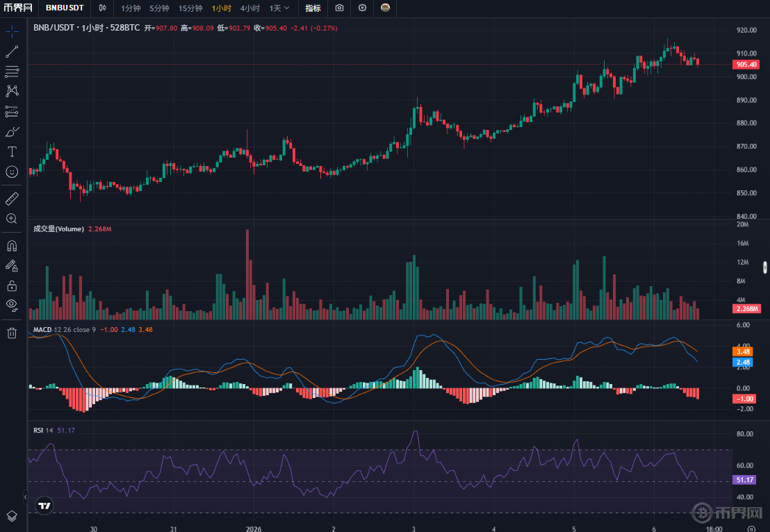770x532 pixels.
Task: Click the BNBUSDT symbol search
Action: [x=65, y=8]
